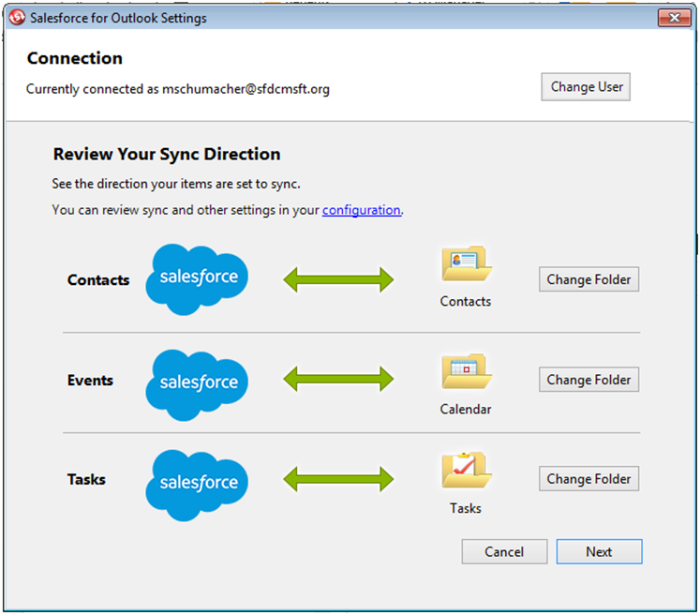
Task: Change Folder for Contacts sync
Action: tap(588, 279)
